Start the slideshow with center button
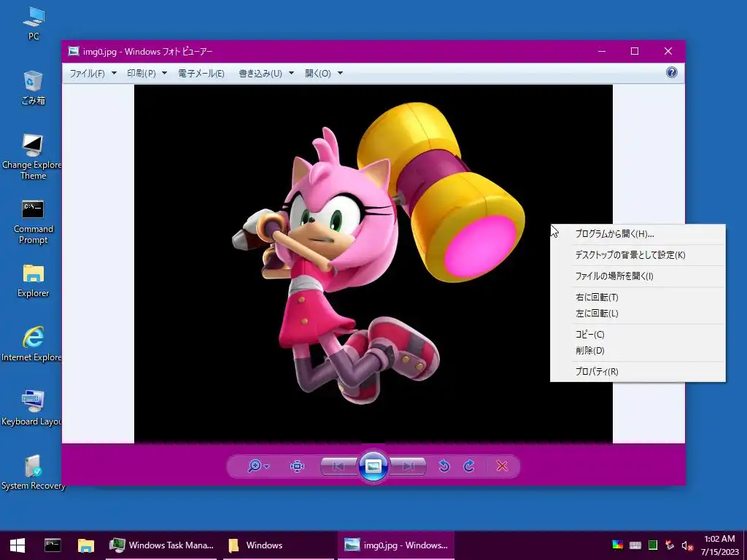This screenshot has height=560, width=747. point(373,466)
